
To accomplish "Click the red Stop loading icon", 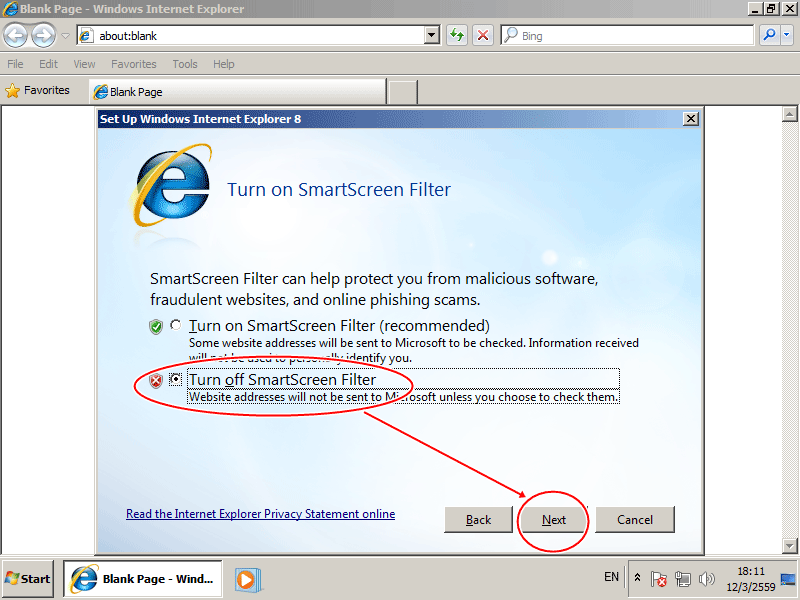I will (x=483, y=35).
